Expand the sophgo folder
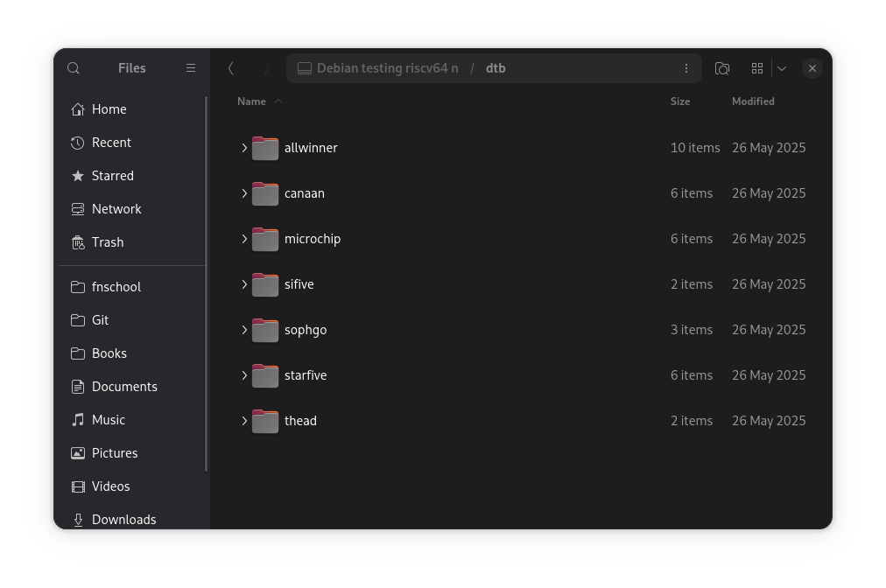 coord(244,330)
